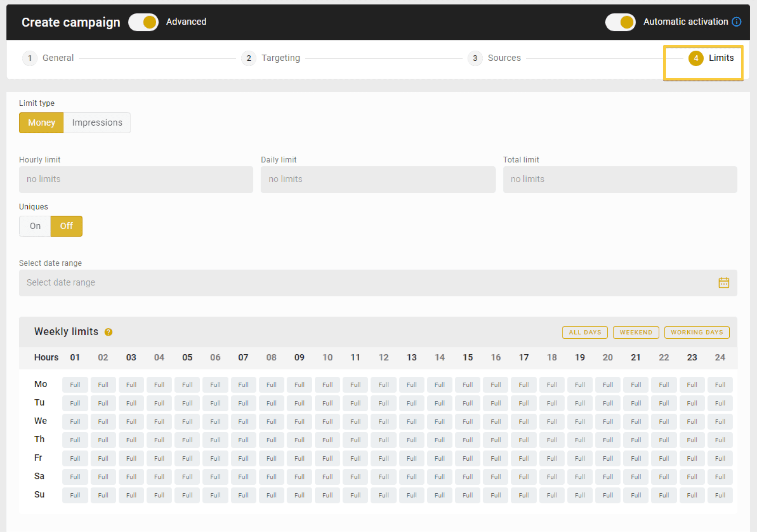Set Uniques to Off
757x532 pixels.
pyautogui.click(x=66, y=226)
